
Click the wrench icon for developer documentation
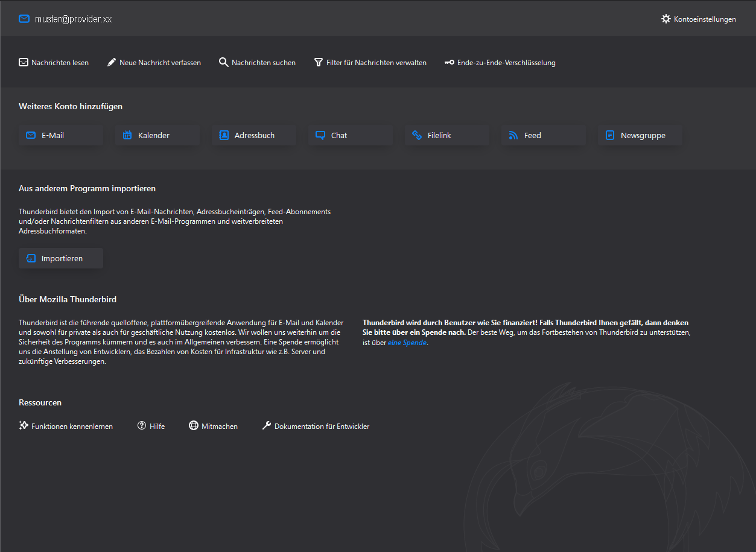267,425
